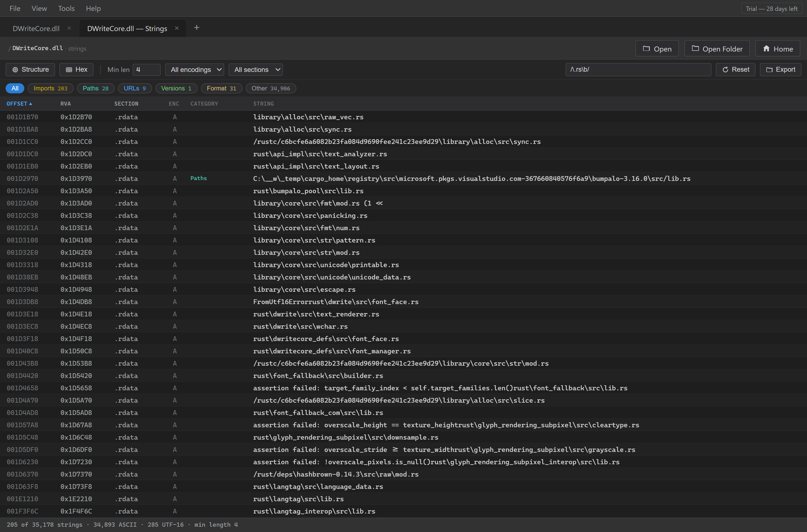Select the DWriteCore.dll — Strings tab
The image size is (807, 532).
tap(127, 29)
